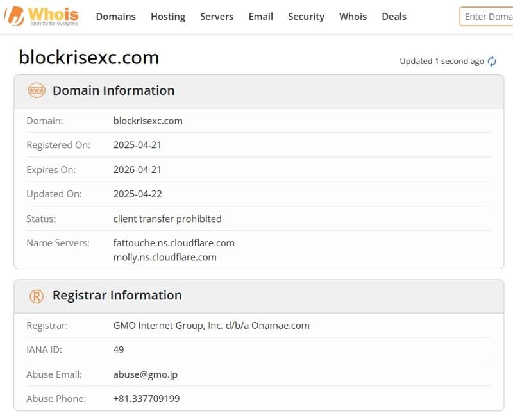Open the Whois navigation link
Screen dimensions: 513x420
point(353,17)
